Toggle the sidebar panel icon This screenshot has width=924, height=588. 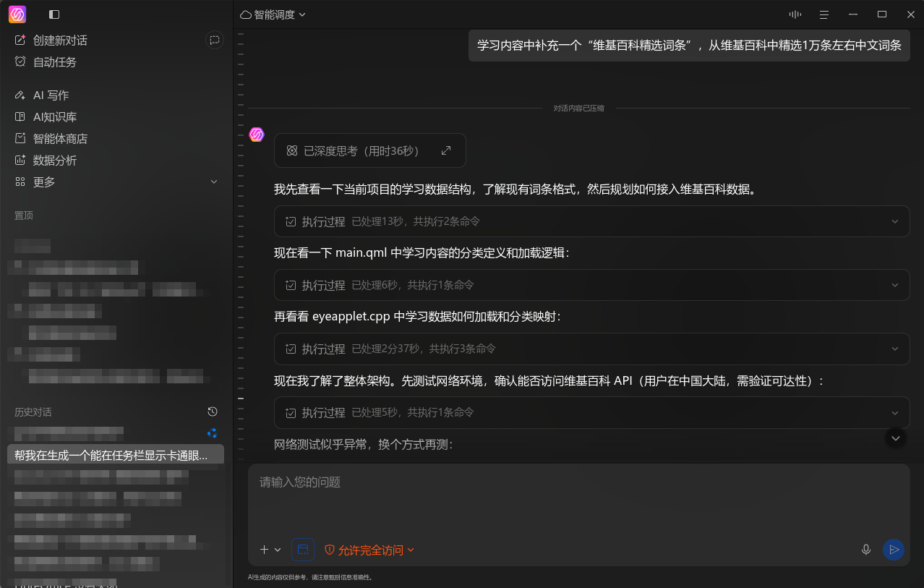coord(54,14)
